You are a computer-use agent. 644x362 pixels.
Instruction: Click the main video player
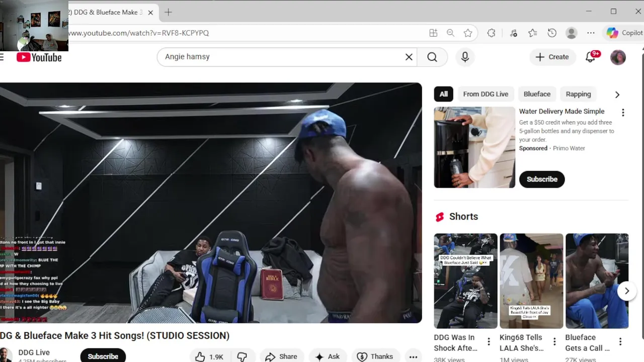click(211, 203)
